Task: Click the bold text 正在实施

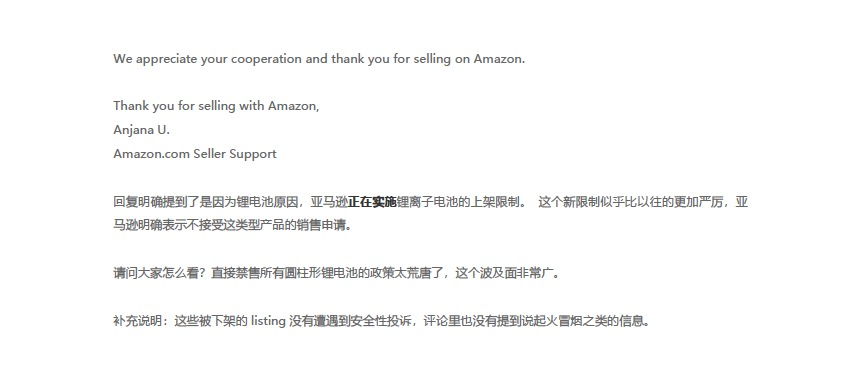Action: pos(372,202)
